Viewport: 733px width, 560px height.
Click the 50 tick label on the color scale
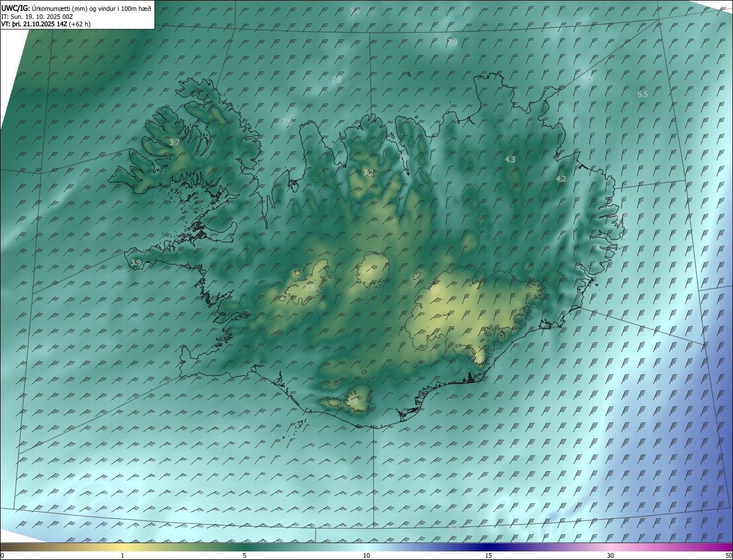728,555
